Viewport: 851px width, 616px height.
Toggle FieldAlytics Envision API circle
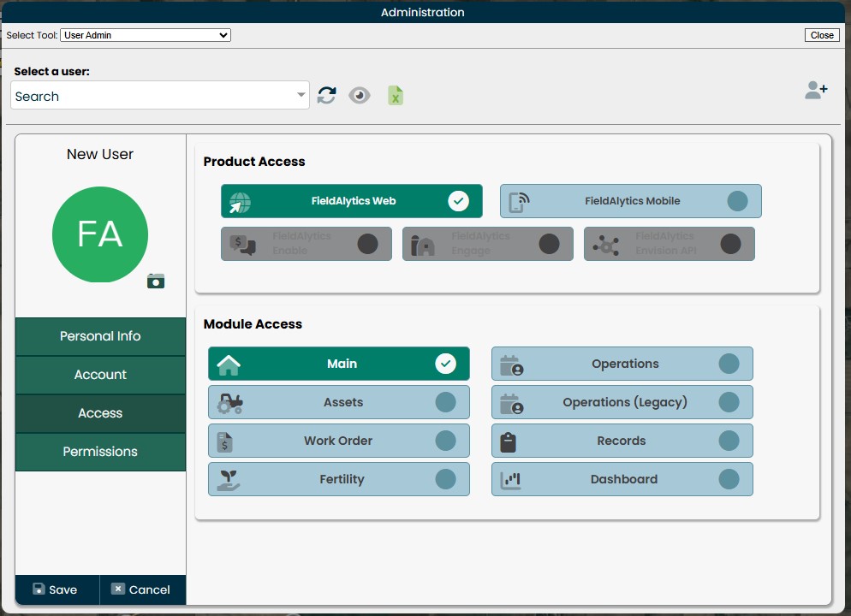click(730, 244)
